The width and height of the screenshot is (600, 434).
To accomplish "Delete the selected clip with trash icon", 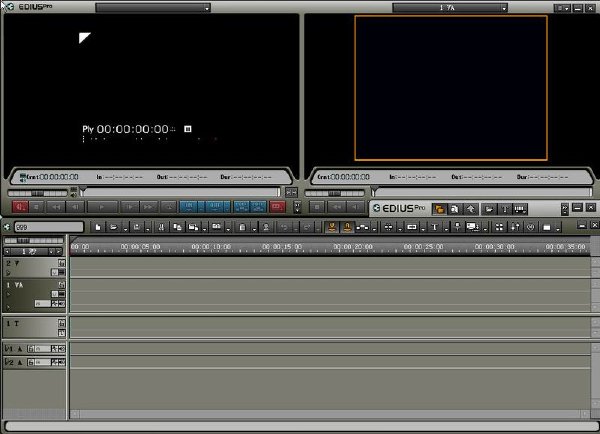I will point(242,227).
